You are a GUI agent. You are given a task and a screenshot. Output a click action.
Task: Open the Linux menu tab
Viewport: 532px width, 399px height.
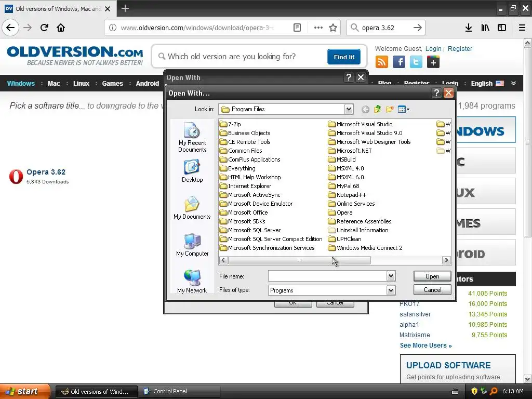pos(81,84)
